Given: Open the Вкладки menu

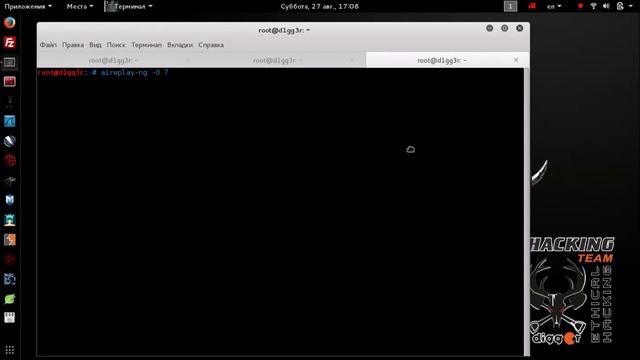Looking at the screenshot, I should pos(180,45).
